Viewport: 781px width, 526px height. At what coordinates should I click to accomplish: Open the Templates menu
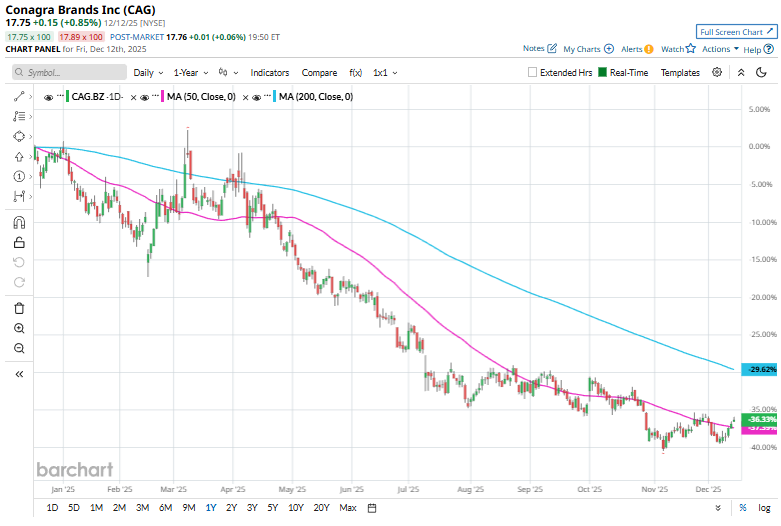click(x=680, y=73)
